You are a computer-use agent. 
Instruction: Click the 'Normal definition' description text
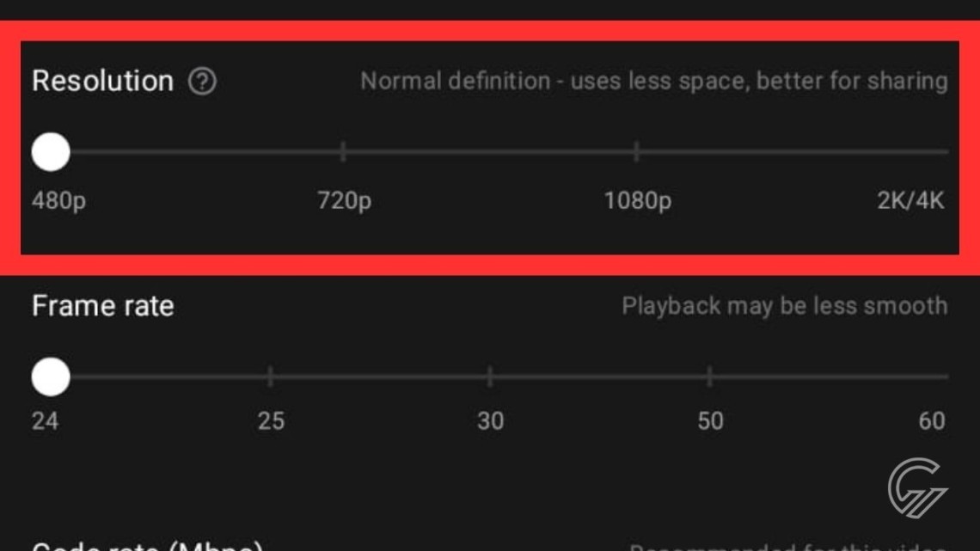click(x=653, y=82)
